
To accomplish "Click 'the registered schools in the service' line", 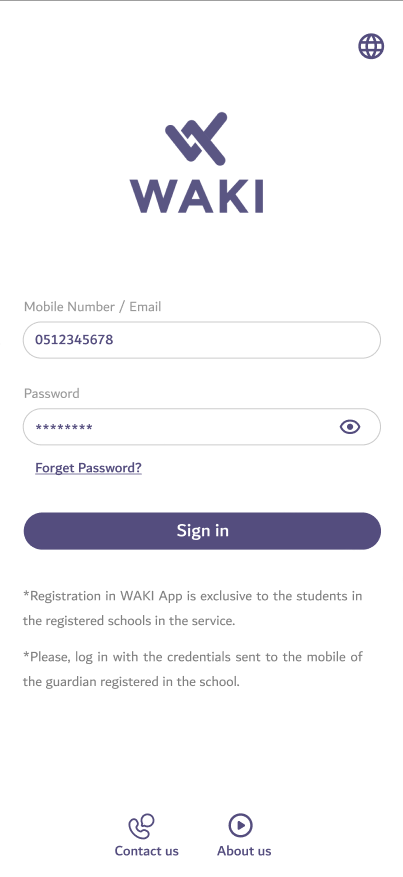I will (x=129, y=621).
